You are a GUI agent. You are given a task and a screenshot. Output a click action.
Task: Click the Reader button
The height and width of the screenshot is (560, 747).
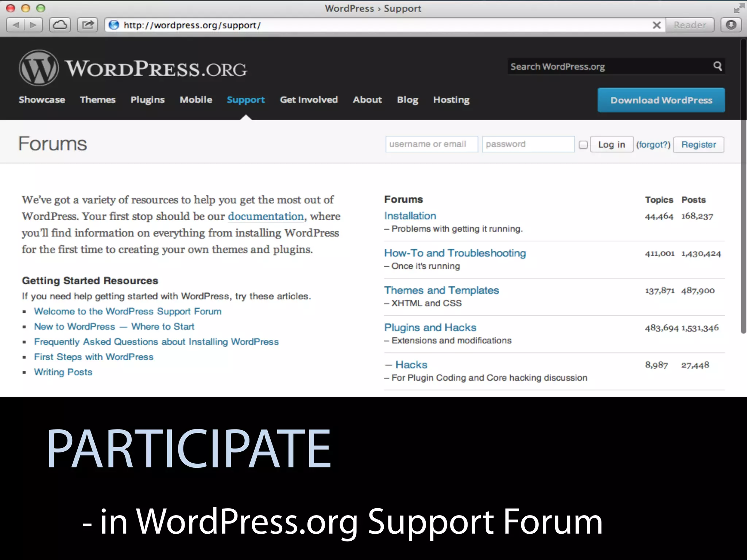tap(690, 25)
